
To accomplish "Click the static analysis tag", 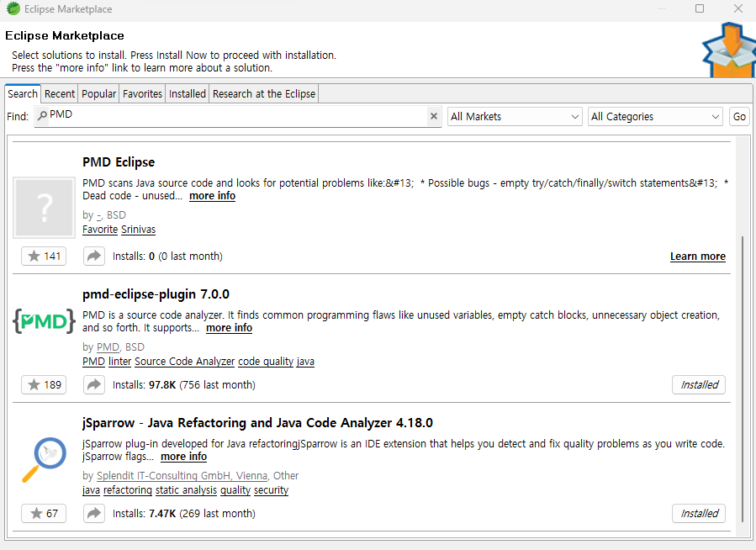I will [x=186, y=490].
